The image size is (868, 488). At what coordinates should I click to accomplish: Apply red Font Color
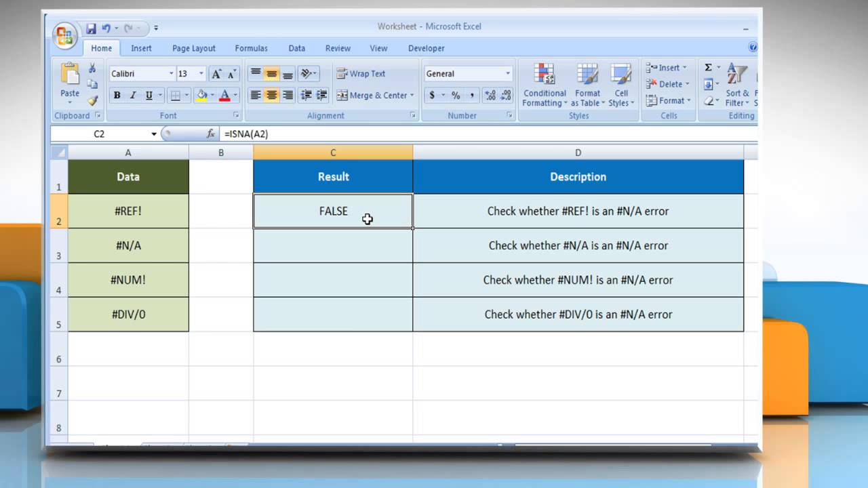[225, 96]
